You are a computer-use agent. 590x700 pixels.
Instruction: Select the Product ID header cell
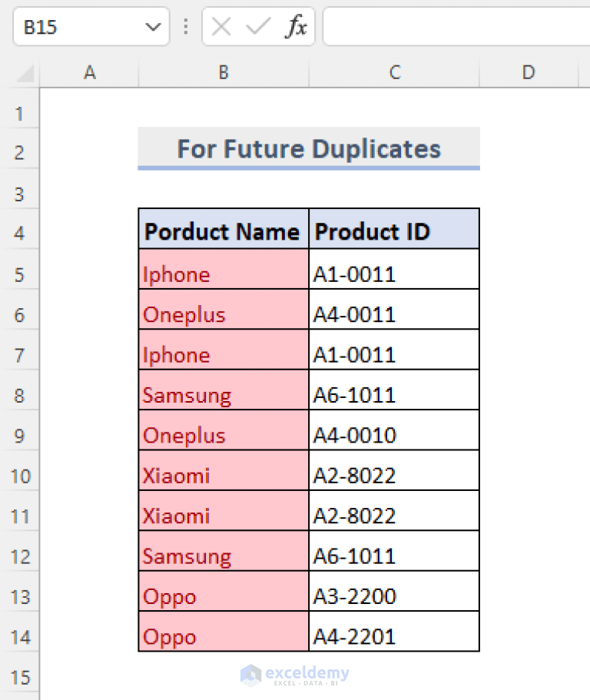pyautogui.click(x=394, y=231)
